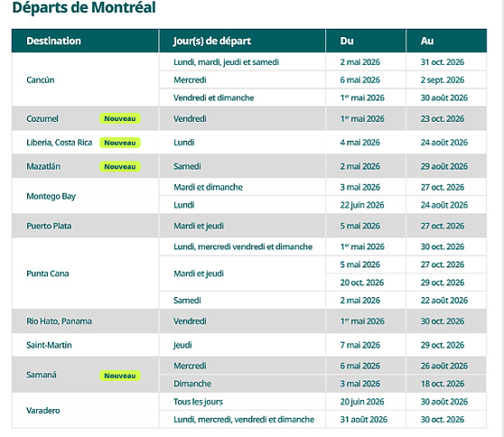
Task: Click 'Lundi, mercredi vendredi et dimanche' for Punta Cana
Action: 243,246
